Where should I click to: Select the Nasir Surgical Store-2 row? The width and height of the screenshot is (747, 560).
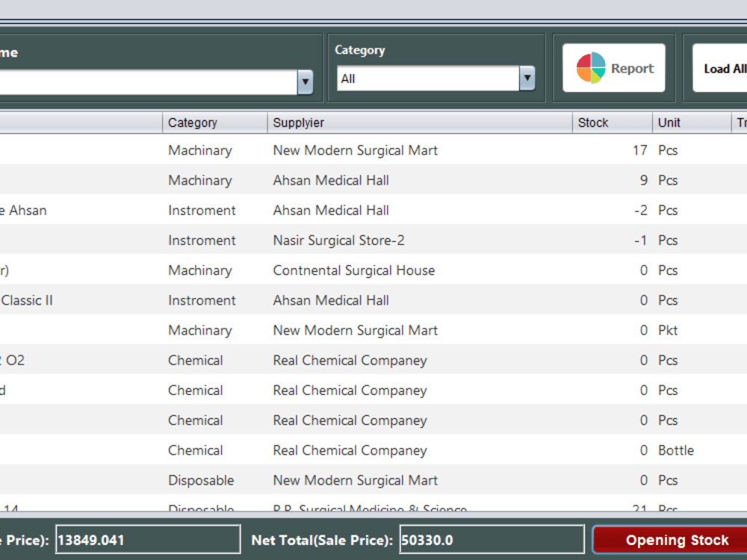click(x=373, y=240)
